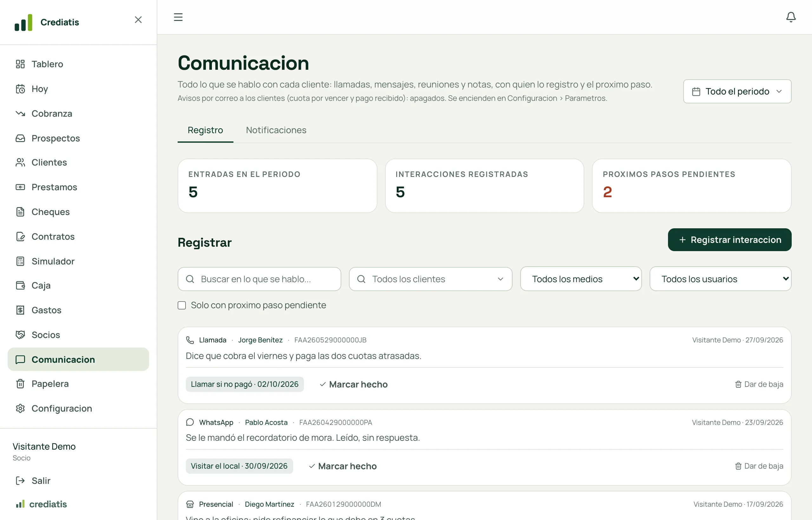
Task: Click loan code FAA260529000000JB
Action: pos(330,340)
